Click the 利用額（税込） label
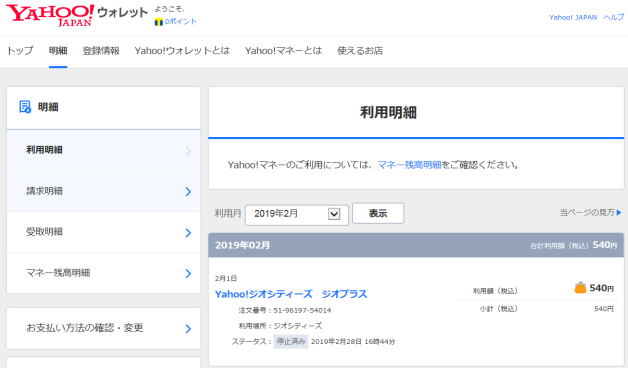 coord(495,291)
